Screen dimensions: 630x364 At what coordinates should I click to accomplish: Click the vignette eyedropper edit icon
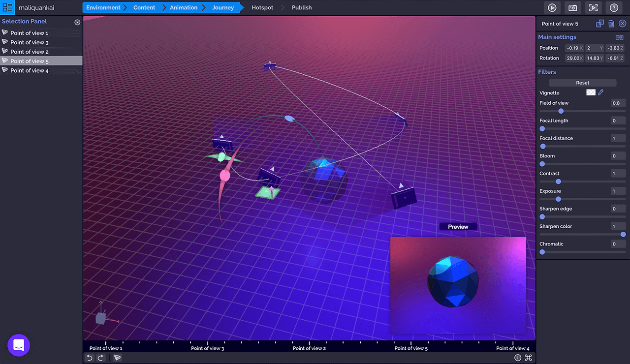coord(601,92)
